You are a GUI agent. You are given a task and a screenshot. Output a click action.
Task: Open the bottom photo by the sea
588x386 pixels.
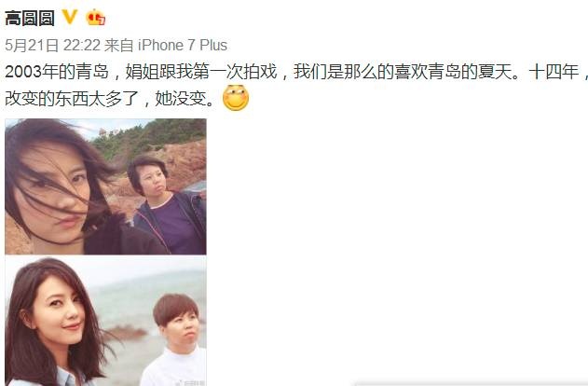[x=105, y=322]
